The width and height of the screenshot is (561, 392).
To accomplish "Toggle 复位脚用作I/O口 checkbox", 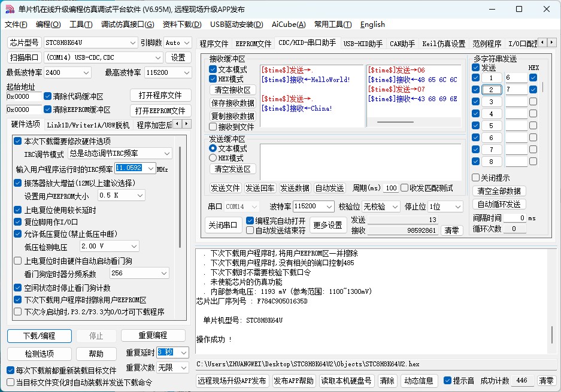I will point(17,222).
